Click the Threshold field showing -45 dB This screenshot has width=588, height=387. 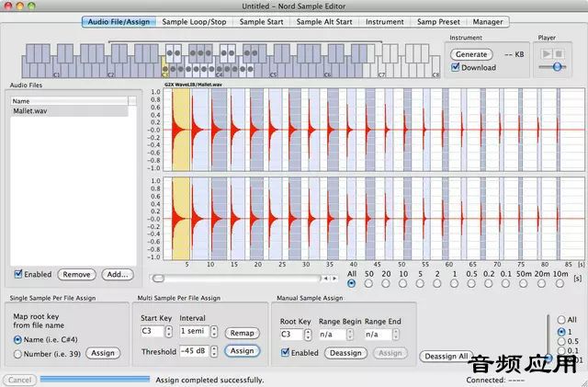click(194, 351)
